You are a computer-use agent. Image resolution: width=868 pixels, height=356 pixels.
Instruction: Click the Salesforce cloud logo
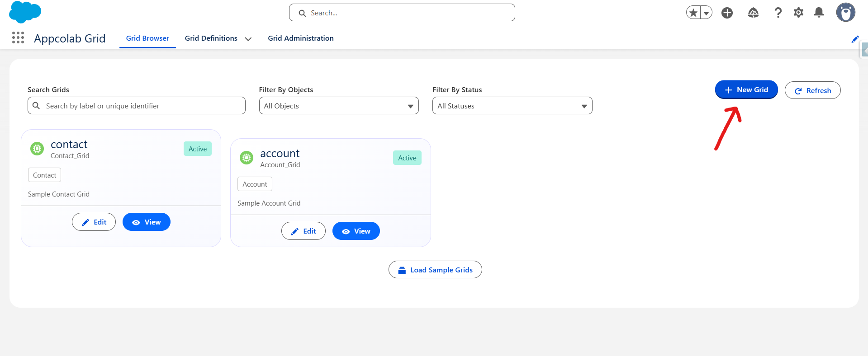point(25,12)
